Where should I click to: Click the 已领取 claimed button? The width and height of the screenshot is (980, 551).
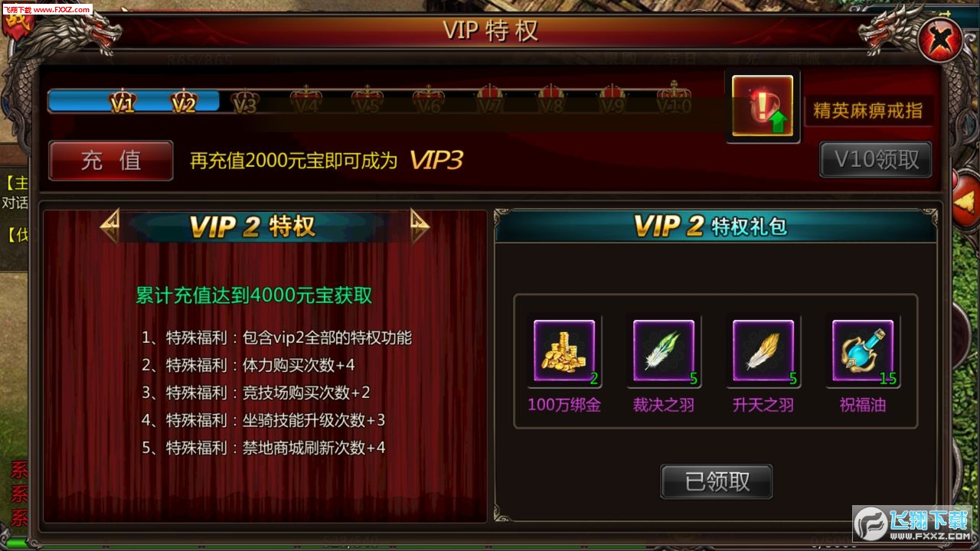717,481
